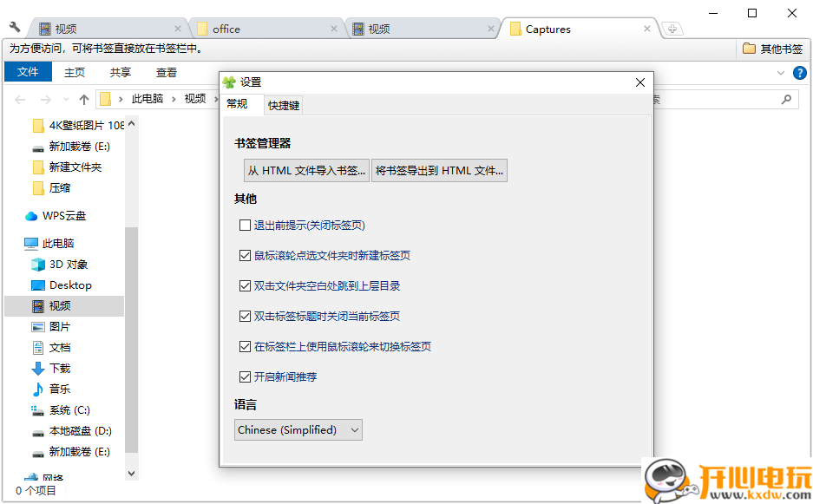Go back with the left arrow

click(20, 99)
